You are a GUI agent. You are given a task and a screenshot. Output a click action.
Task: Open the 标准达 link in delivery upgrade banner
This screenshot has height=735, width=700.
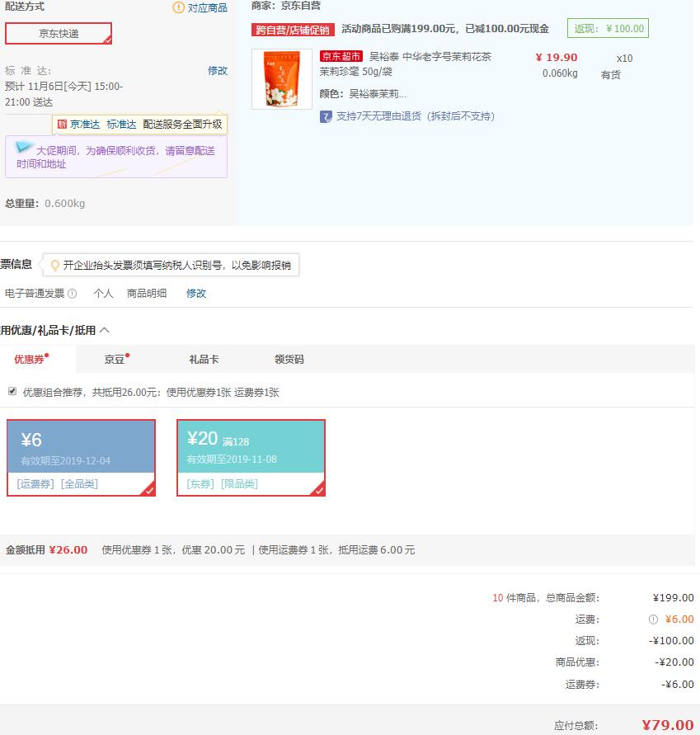[x=121, y=125]
